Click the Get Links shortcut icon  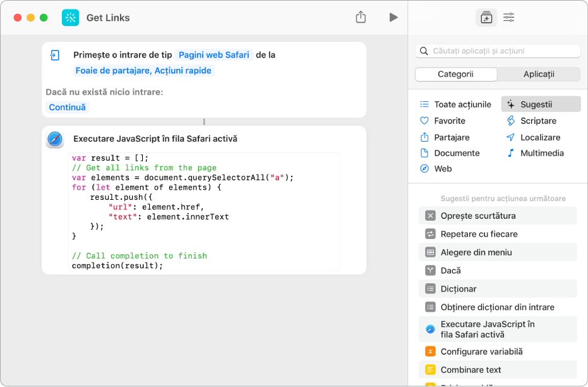click(71, 18)
